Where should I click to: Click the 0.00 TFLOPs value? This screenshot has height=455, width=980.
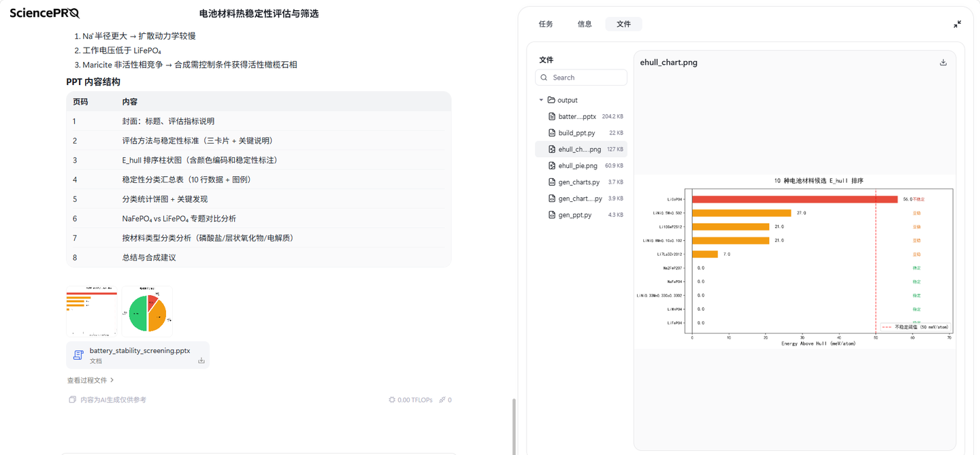[415, 400]
